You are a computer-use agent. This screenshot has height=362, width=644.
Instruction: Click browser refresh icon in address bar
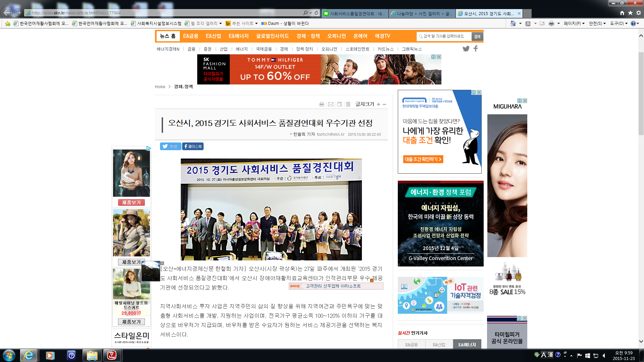pos(316,13)
